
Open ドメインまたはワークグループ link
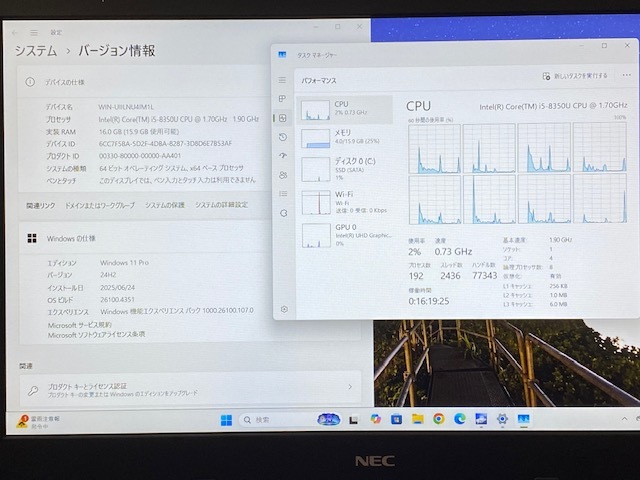(100, 205)
